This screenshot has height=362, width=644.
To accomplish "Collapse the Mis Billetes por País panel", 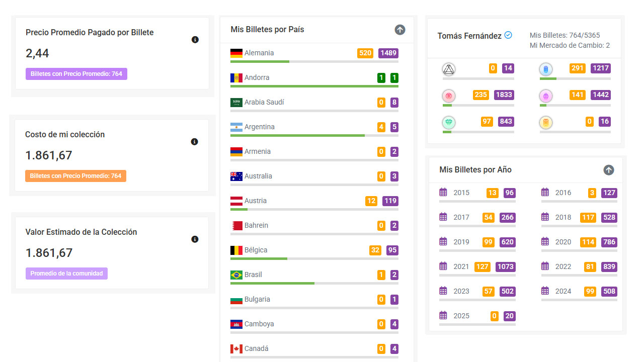I will click(400, 30).
